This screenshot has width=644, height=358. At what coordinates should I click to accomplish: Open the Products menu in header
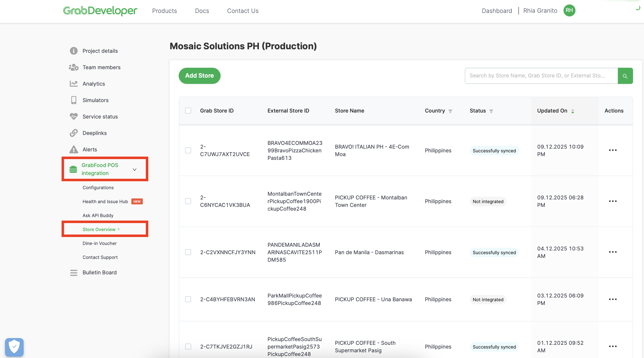coord(164,11)
